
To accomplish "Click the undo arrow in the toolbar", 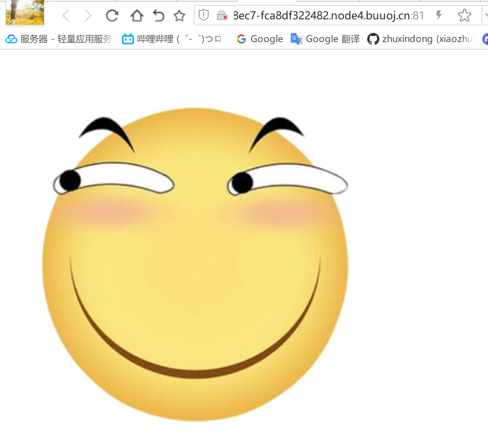I will click(x=158, y=16).
